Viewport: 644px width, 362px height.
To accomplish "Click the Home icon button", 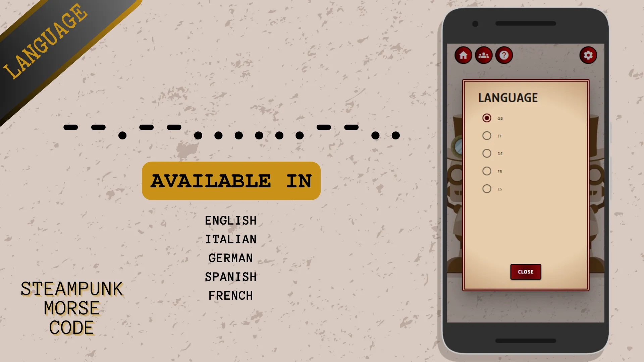I will point(463,55).
